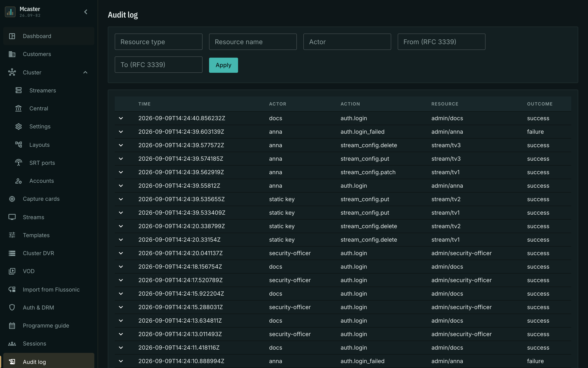Expand the 14:24:39.535655Z static key row
The image size is (588, 368).
coord(121,199)
